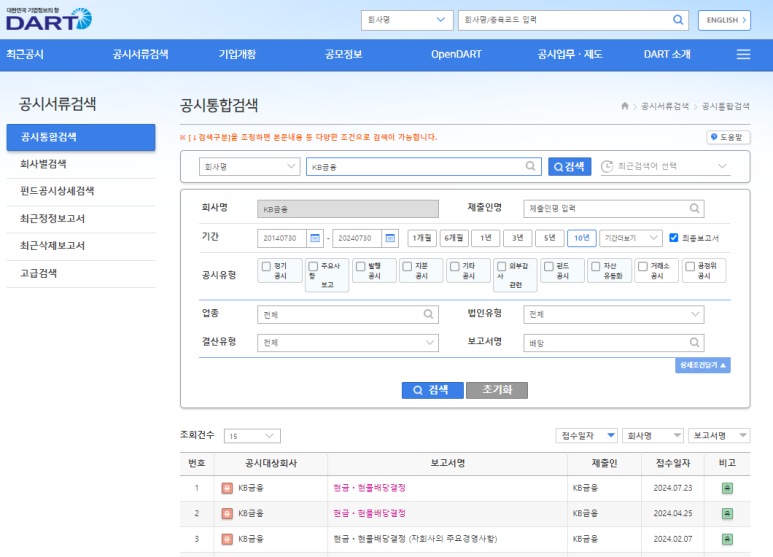This screenshot has height=557, width=773.
Task: Click the magnifier icon in the 제출인명 field
Action: click(694, 209)
